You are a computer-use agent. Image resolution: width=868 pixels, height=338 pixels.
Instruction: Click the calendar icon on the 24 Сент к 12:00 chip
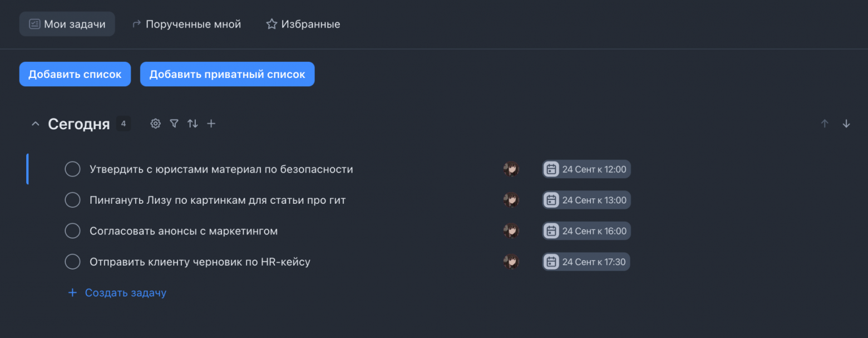click(x=551, y=169)
